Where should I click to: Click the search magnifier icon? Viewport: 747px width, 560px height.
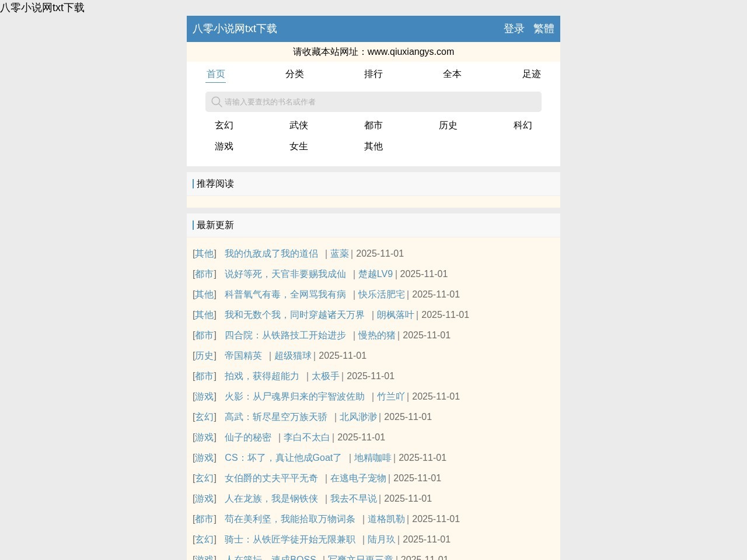pyautogui.click(x=216, y=101)
